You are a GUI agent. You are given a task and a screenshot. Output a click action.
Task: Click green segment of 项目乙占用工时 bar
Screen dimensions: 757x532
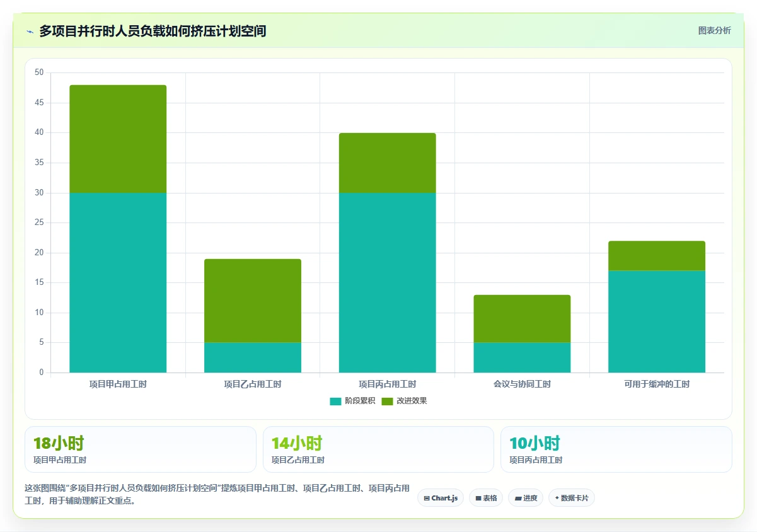[x=253, y=301]
